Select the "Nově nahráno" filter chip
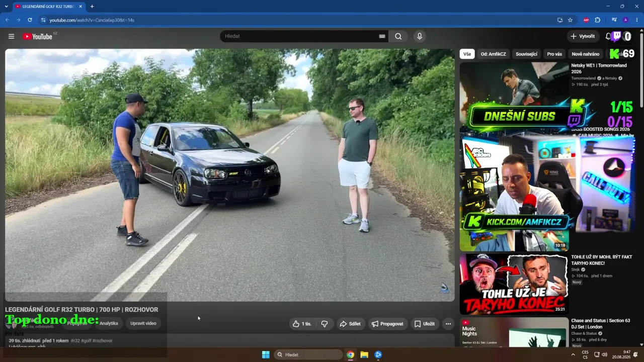644x362 pixels. [x=586, y=54]
